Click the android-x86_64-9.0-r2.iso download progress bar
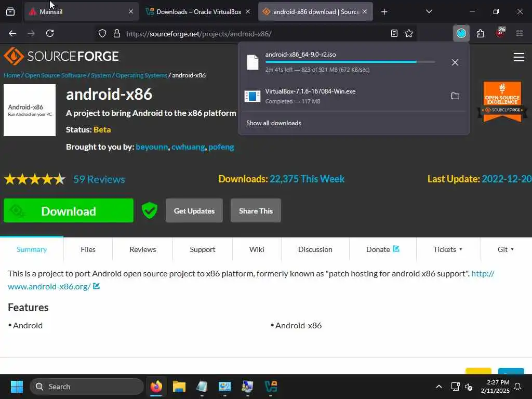 tap(350, 62)
